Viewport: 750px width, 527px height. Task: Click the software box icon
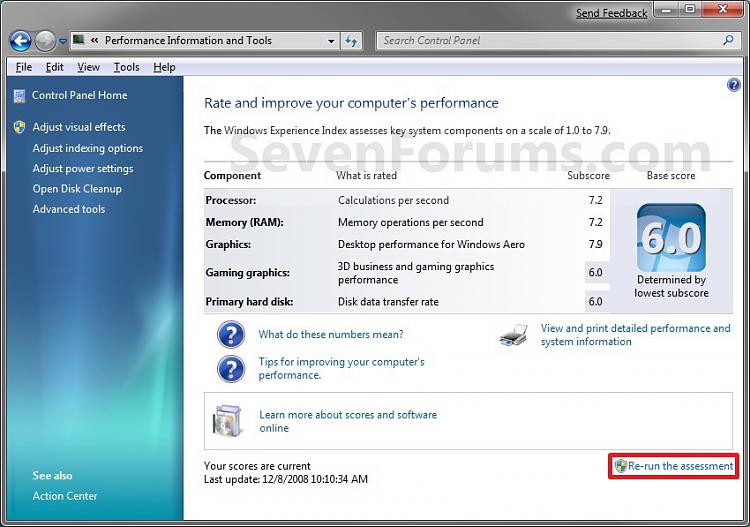point(227,421)
